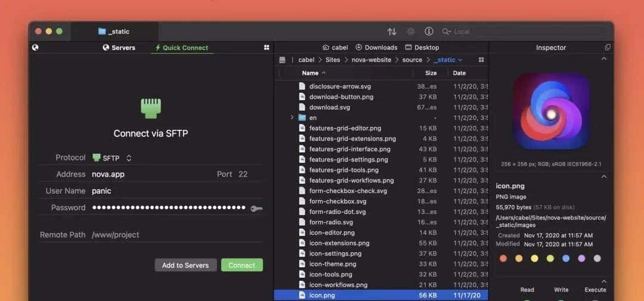Image resolution: width=644 pixels, height=301 pixels.
Task: Select the icon-theme.png file
Action: pyautogui.click(x=332, y=264)
